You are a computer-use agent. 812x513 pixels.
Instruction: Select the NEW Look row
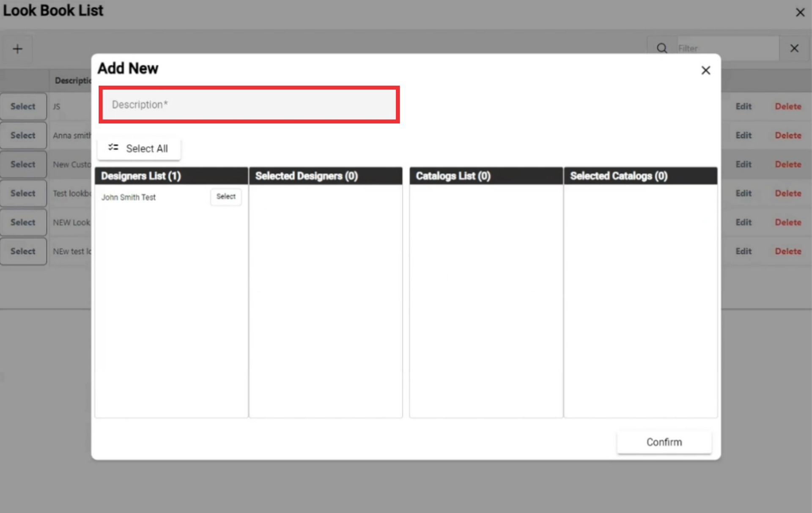pos(23,222)
